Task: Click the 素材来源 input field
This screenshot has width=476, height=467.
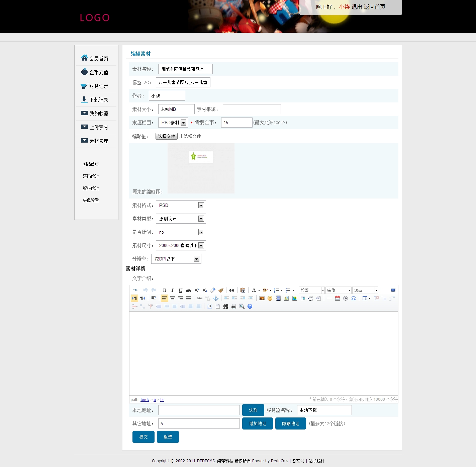Action: (x=252, y=109)
